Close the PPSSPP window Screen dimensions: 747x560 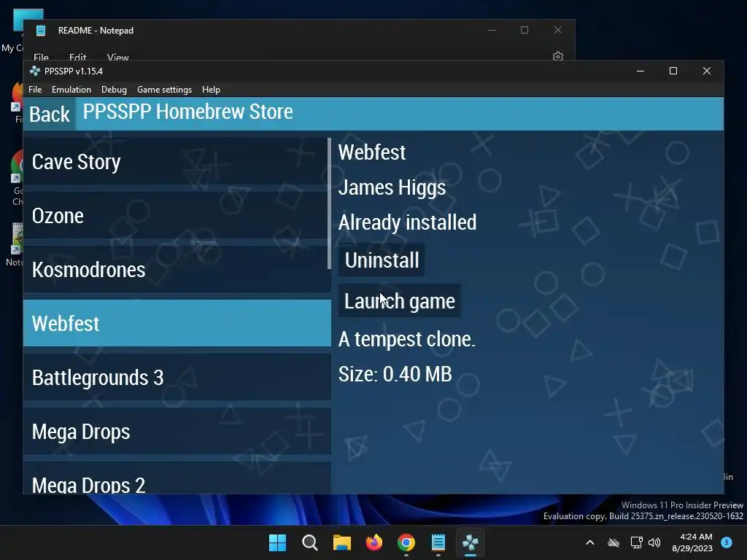706,71
